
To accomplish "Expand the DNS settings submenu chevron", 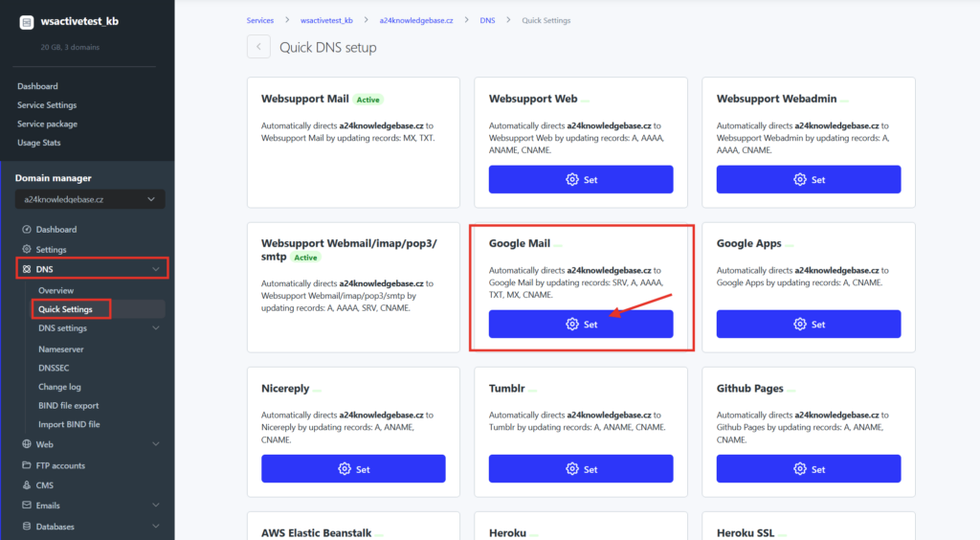I will [x=156, y=328].
